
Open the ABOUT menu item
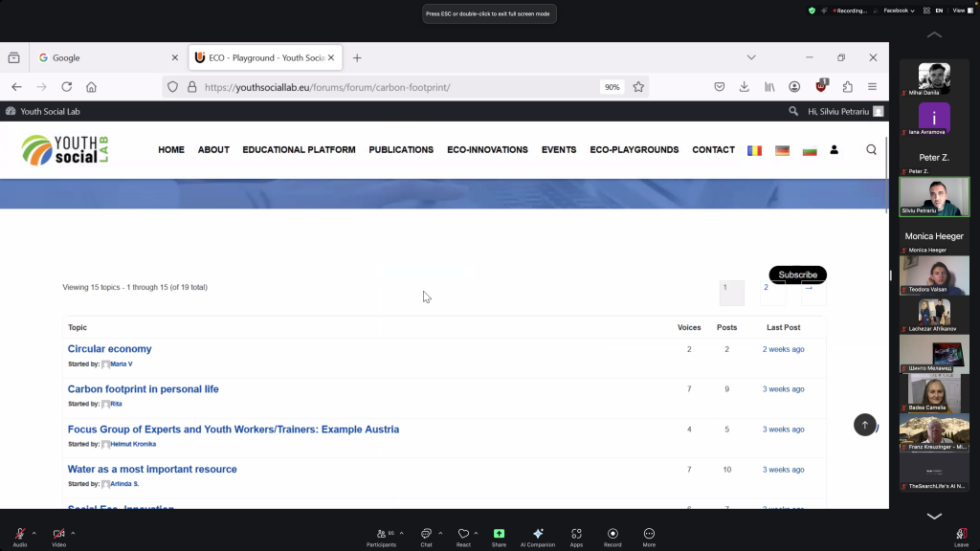213,150
